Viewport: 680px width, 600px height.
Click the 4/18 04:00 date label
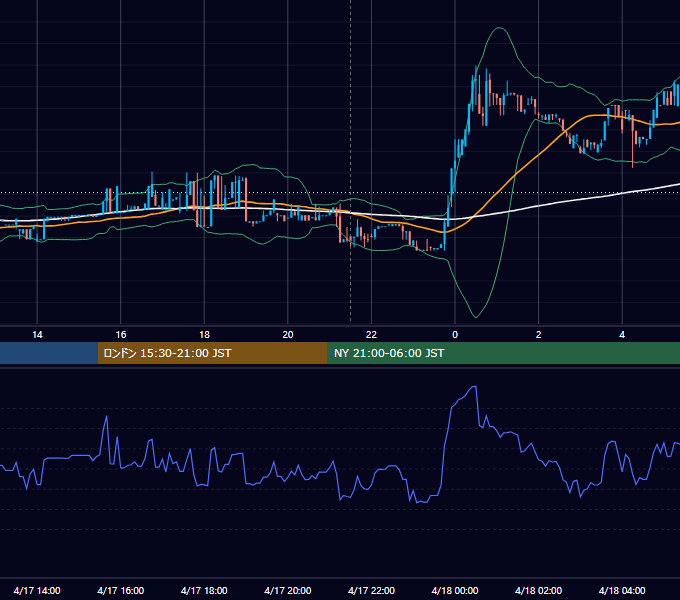click(622, 590)
